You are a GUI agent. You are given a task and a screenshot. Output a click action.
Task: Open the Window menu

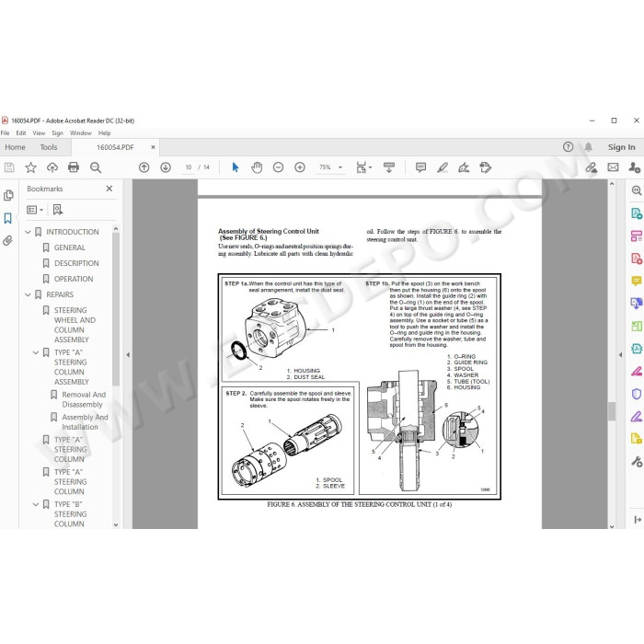click(81, 133)
